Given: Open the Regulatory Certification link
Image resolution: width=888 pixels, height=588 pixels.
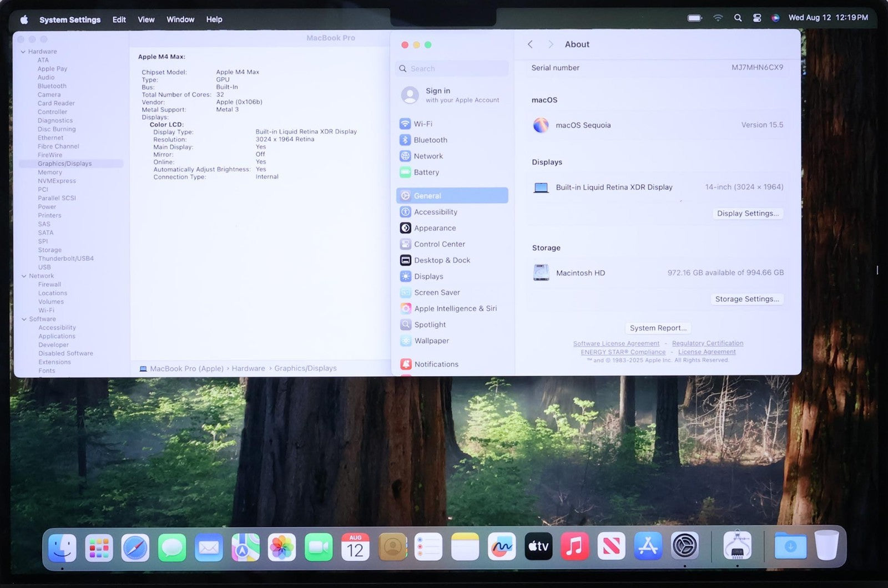Looking at the screenshot, I should coord(708,343).
